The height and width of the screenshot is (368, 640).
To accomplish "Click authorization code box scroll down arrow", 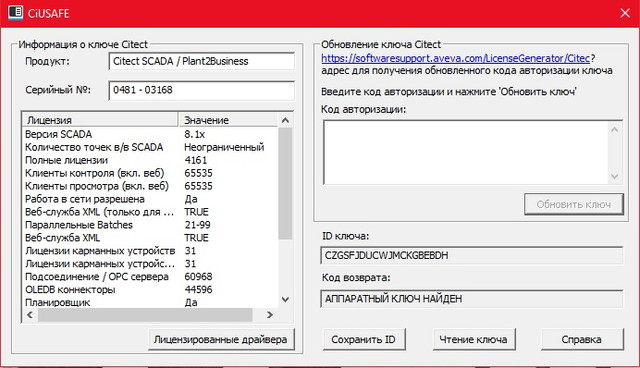I will click(614, 177).
